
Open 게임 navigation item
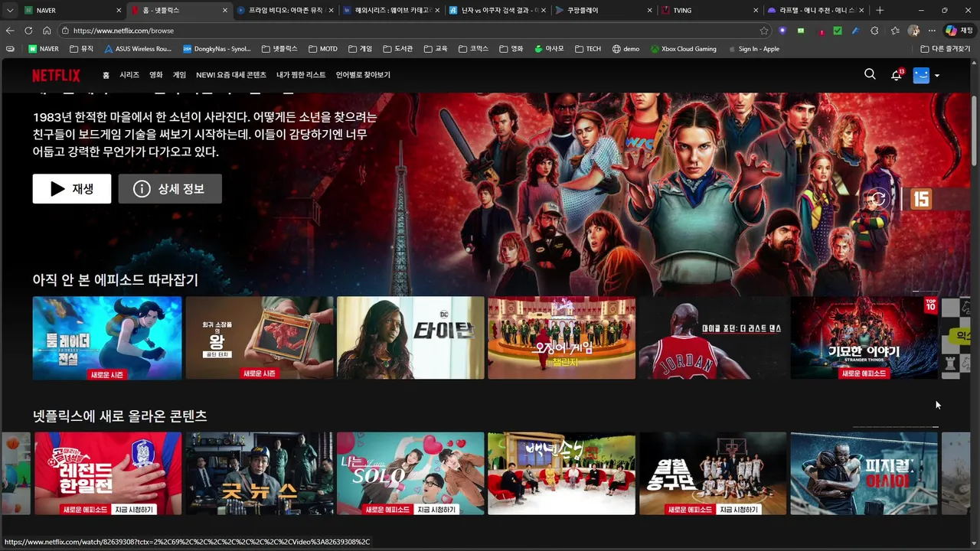[x=179, y=75]
